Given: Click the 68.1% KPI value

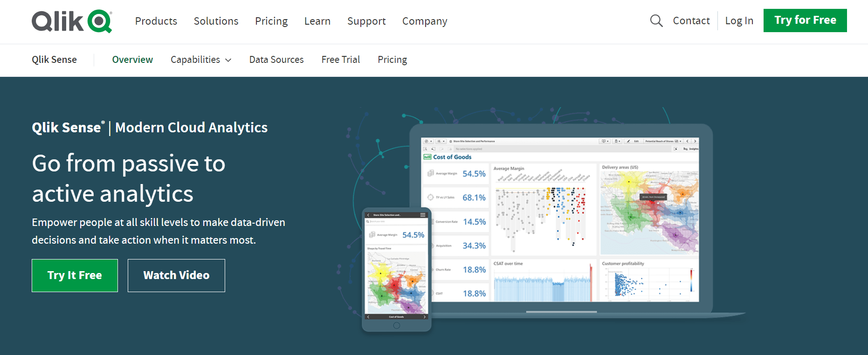Looking at the screenshot, I should [474, 198].
